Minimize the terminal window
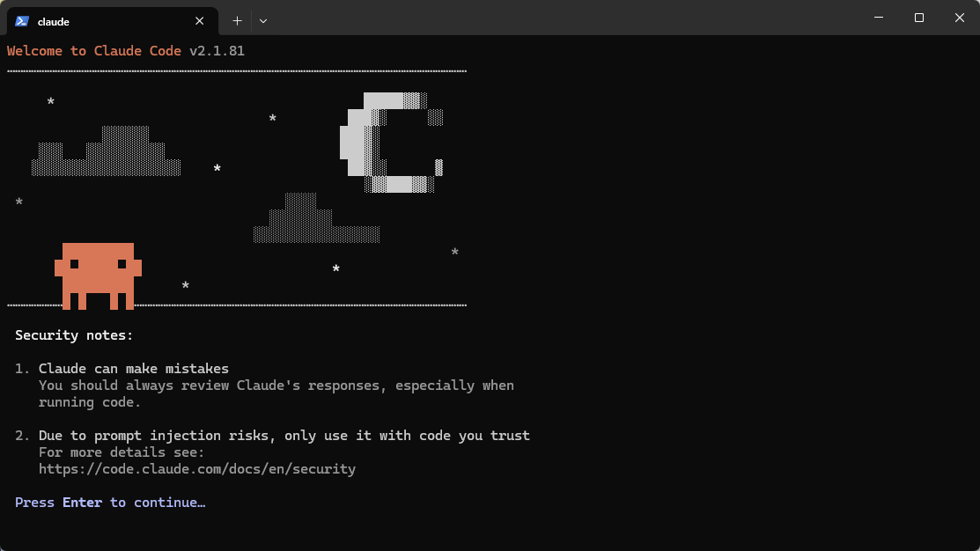980x551 pixels. [x=879, y=18]
